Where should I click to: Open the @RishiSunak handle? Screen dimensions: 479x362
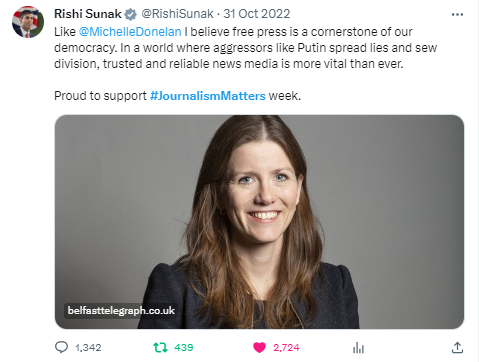[x=177, y=14]
